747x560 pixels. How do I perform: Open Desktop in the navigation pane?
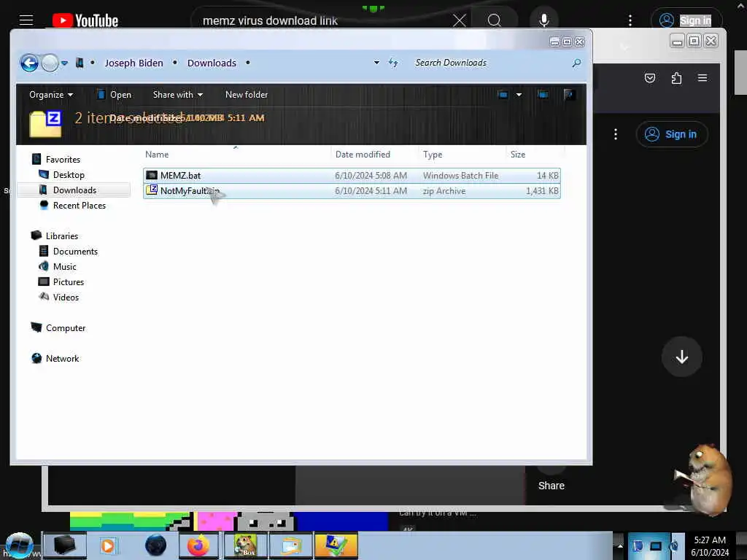(69, 175)
